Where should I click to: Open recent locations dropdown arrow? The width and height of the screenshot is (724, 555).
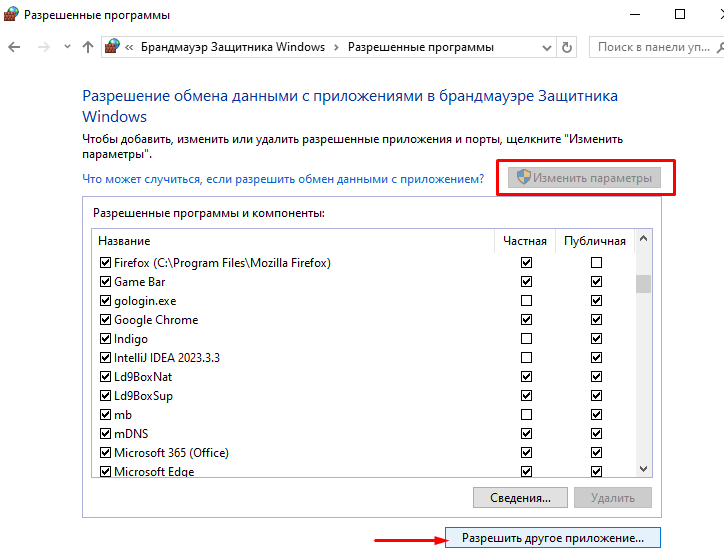67,47
